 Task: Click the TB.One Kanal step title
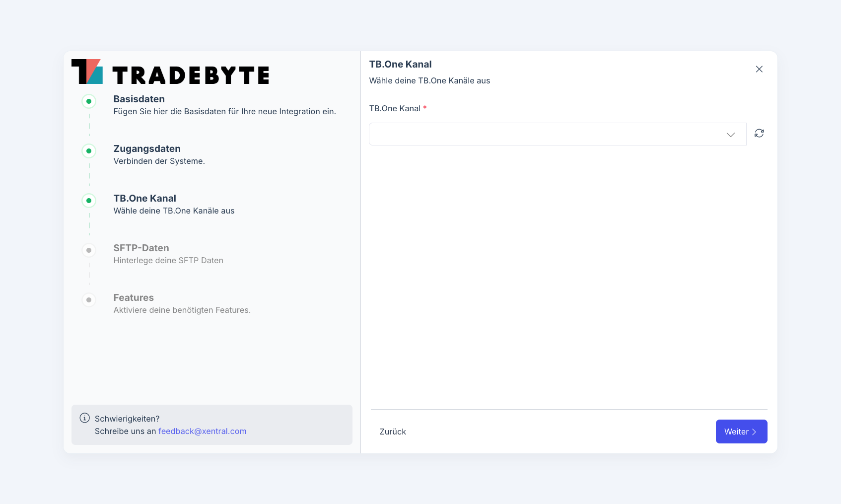click(x=144, y=199)
